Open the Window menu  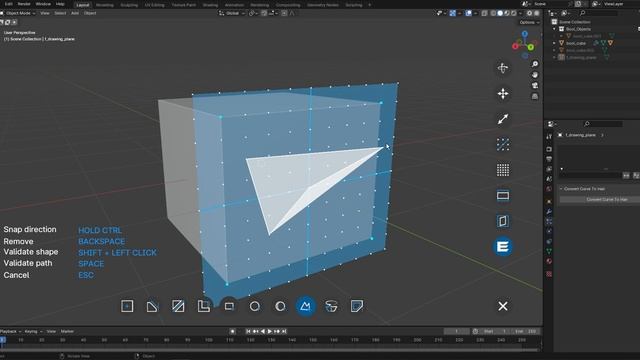(43, 4)
